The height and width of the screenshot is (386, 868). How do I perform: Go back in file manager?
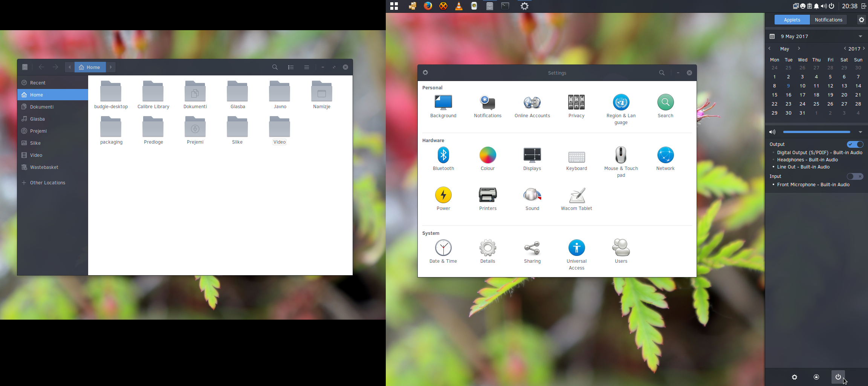[41, 67]
